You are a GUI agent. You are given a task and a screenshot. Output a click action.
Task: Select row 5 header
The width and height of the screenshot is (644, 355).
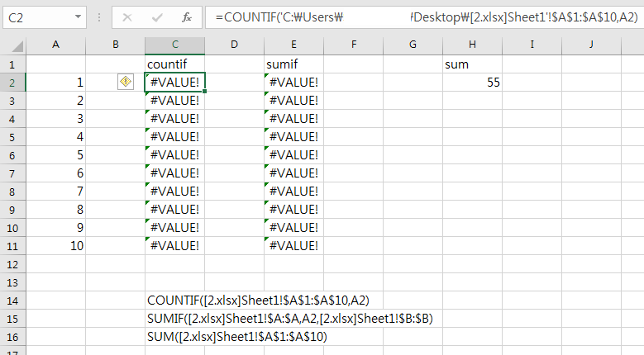point(12,137)
